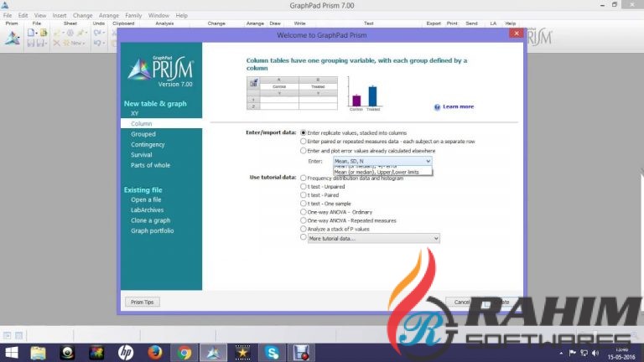Choose Analyze a stack of P values
Viewport: 644px width, 362px height.
[x=303, y=229]
